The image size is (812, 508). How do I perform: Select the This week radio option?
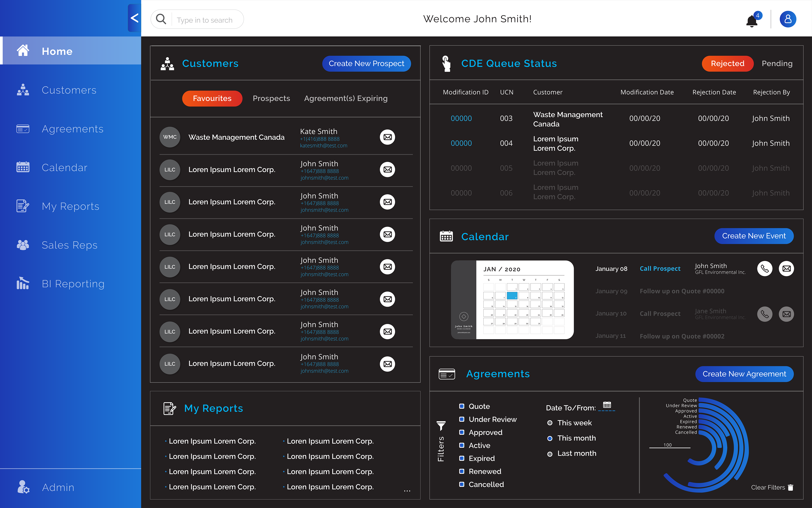550,423
